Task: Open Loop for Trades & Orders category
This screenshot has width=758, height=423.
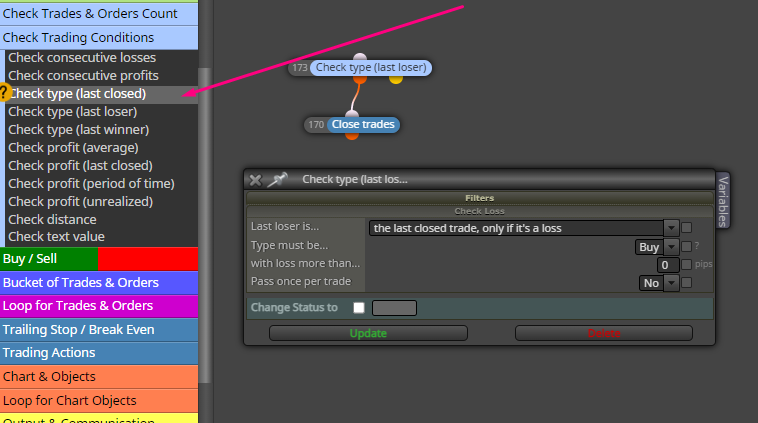Action: [99, 306]
